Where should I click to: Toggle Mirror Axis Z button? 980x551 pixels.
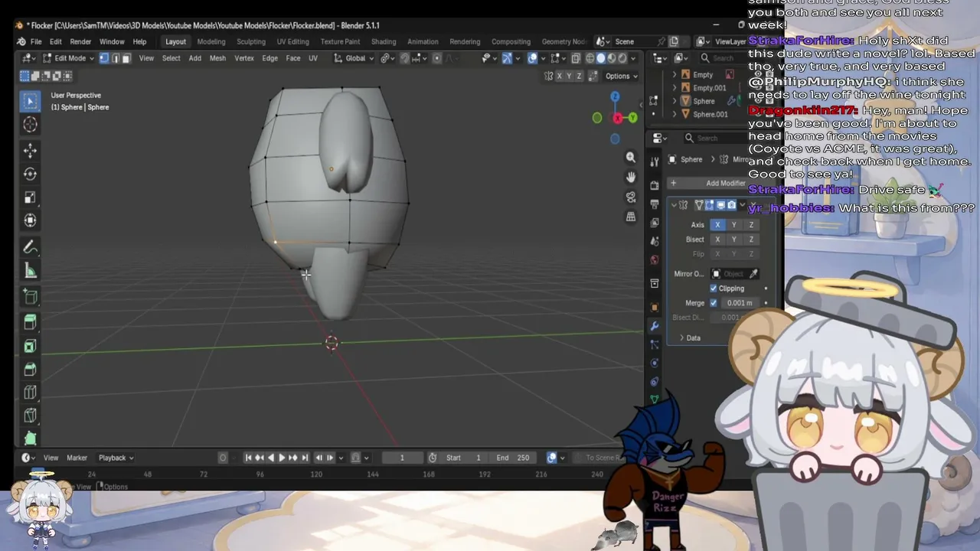coord(751,225)
